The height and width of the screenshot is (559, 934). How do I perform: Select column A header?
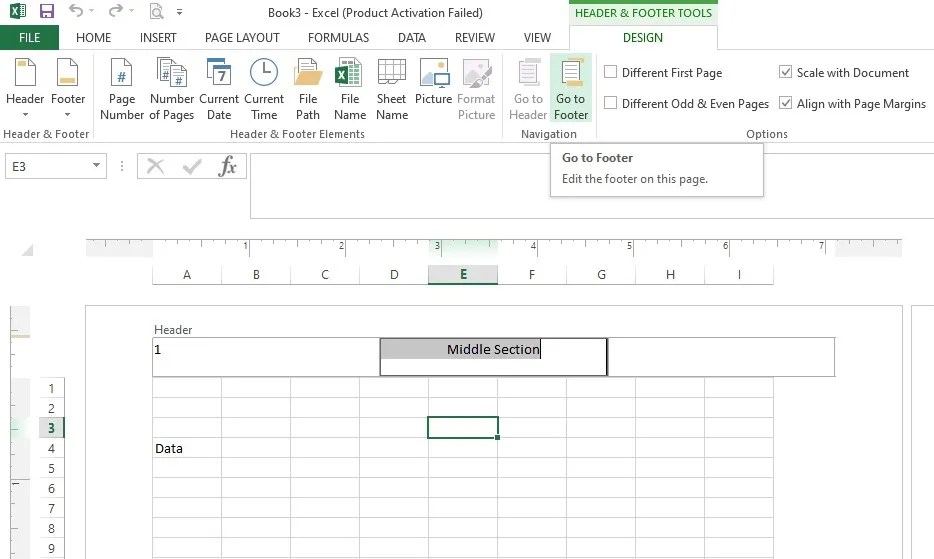187,275
